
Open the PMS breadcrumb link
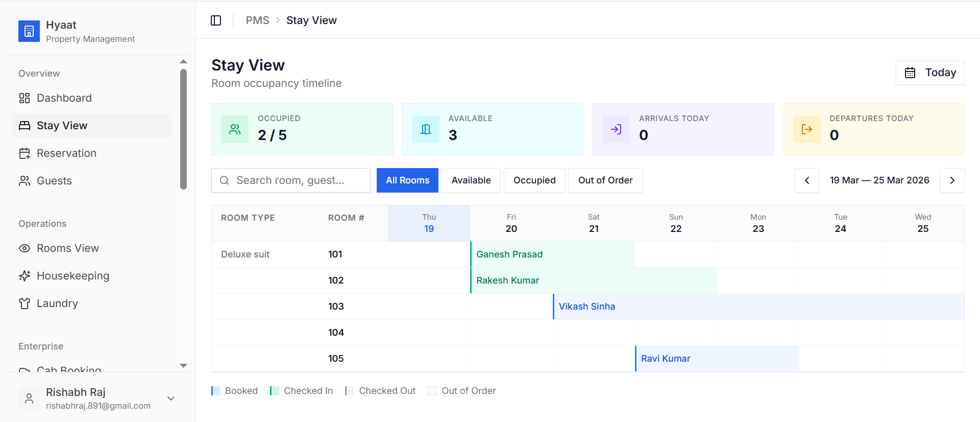point(257,20)
